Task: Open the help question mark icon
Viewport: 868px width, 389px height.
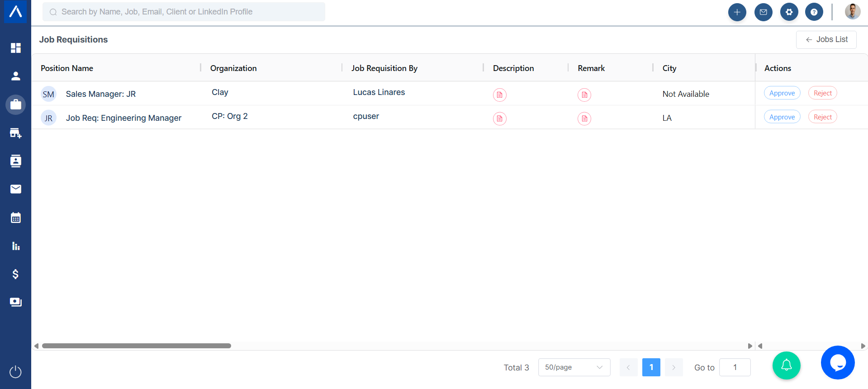Action: click(x=814, y=12)
